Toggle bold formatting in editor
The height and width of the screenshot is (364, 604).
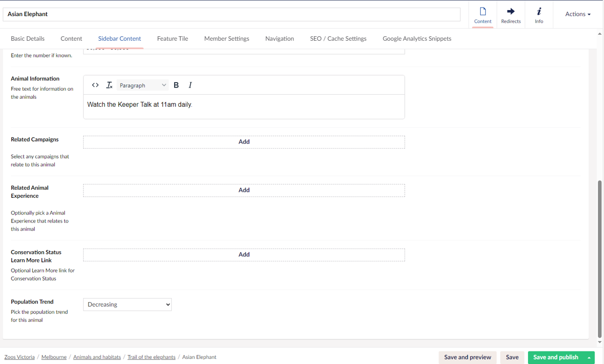[176, 85]
